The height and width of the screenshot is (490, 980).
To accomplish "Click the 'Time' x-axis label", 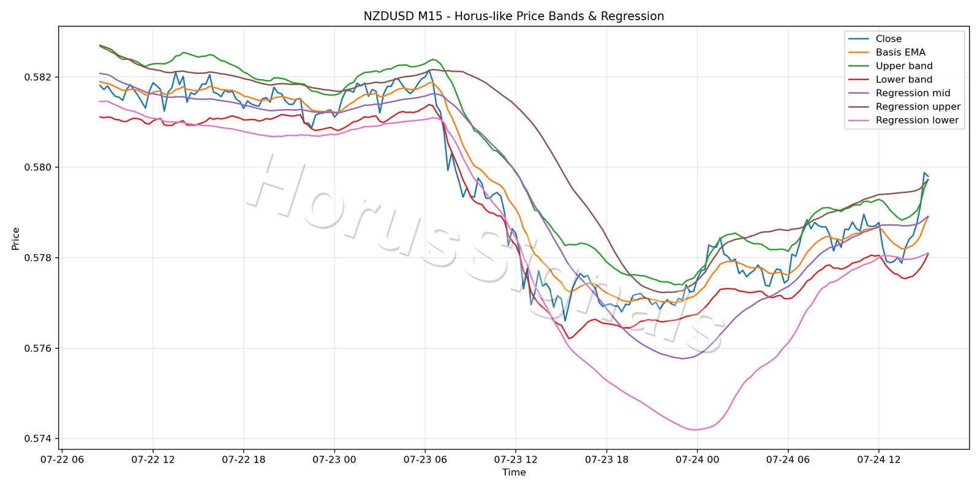I will [x=514, y=472].
